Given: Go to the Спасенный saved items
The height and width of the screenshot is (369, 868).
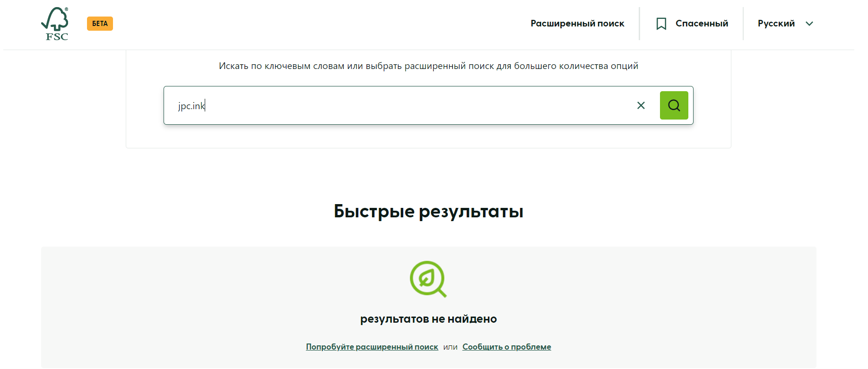Looking at the screenshot, I should click(x=702, y=24).
